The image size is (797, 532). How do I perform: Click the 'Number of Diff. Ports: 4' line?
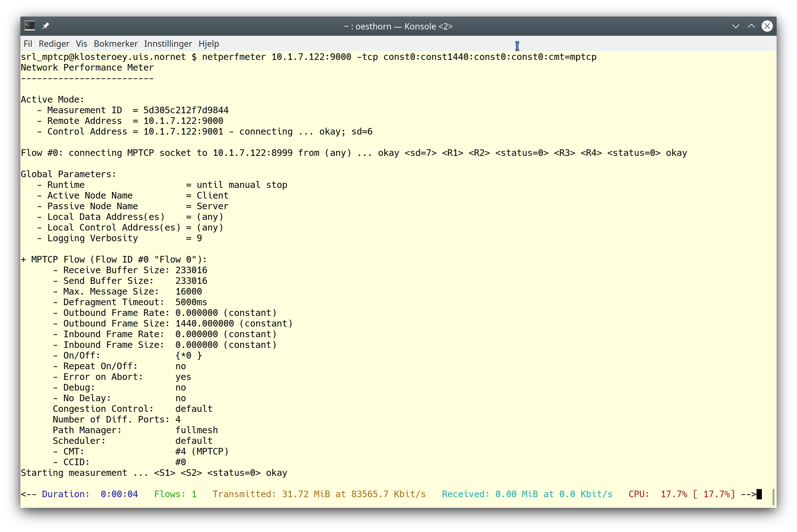117,419
